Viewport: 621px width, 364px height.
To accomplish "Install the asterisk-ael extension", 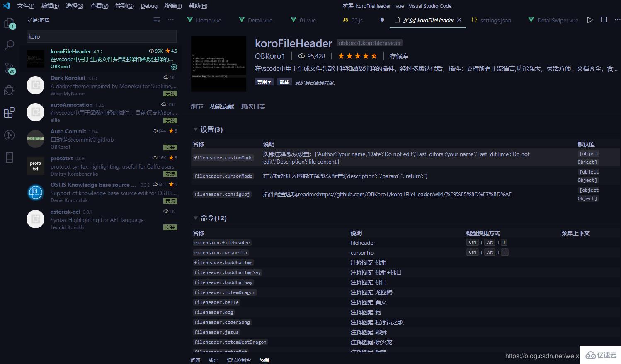I will (x=170, y=227).
